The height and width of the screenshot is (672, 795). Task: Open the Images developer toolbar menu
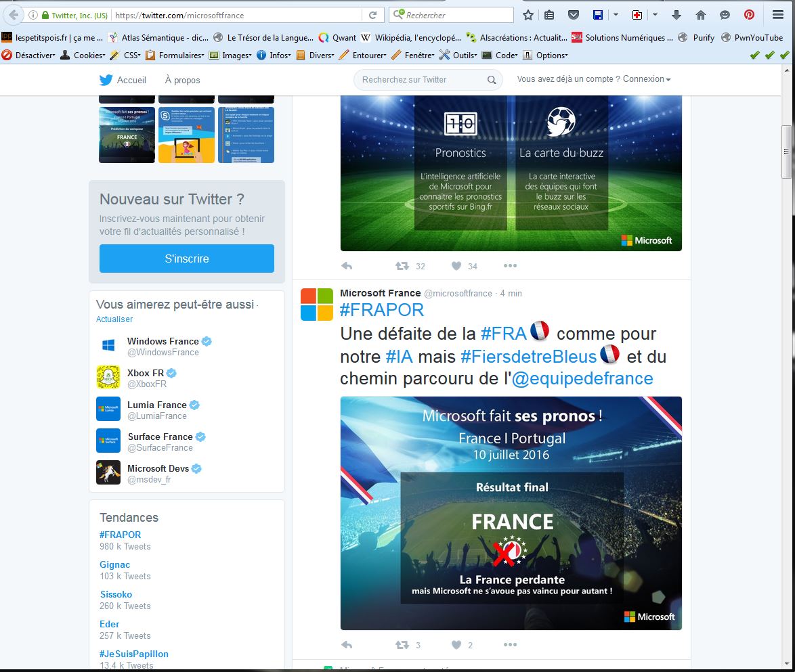pyautogui.click(x=230, y=55)
